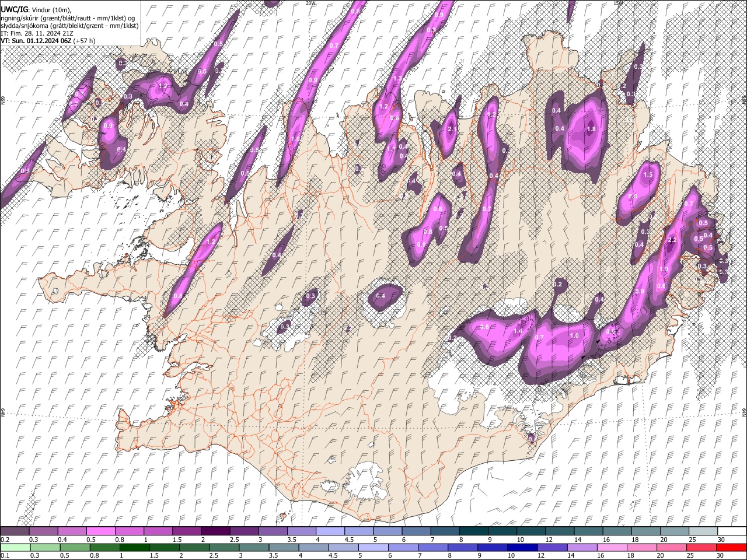Image resolution: width=747 pixels, height=560 pixels.
Task: Select the 1.5 magenta swatch in upper legend
Action: click(186, 531)
